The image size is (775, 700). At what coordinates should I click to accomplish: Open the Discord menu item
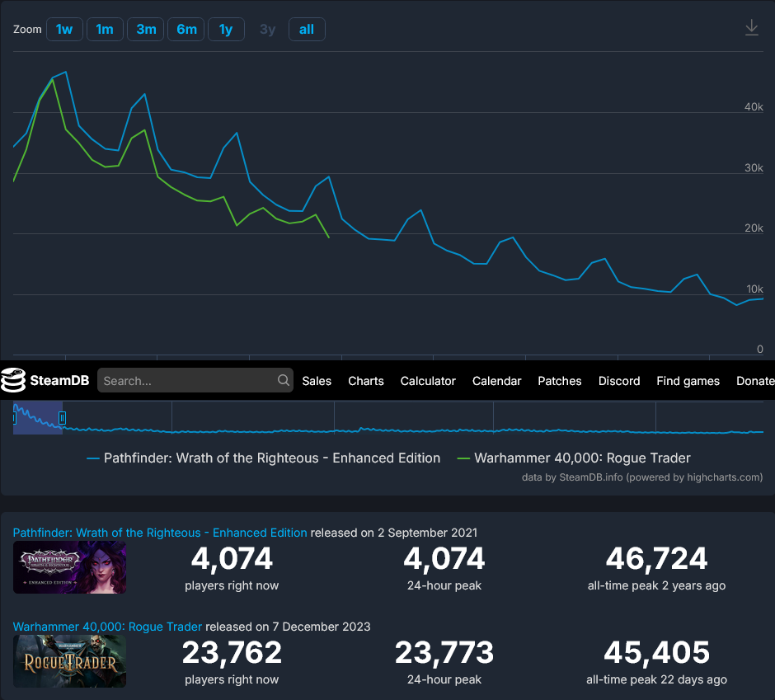619,381
